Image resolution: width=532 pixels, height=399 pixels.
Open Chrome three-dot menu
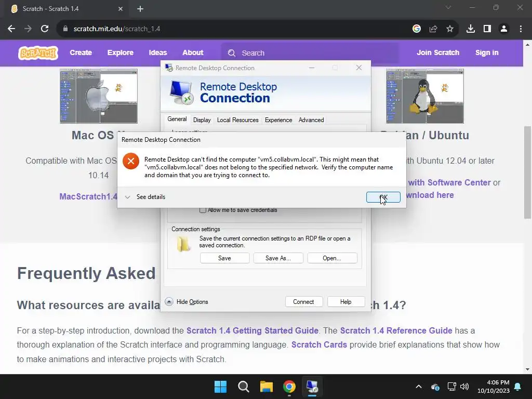(x=521, y=29)
